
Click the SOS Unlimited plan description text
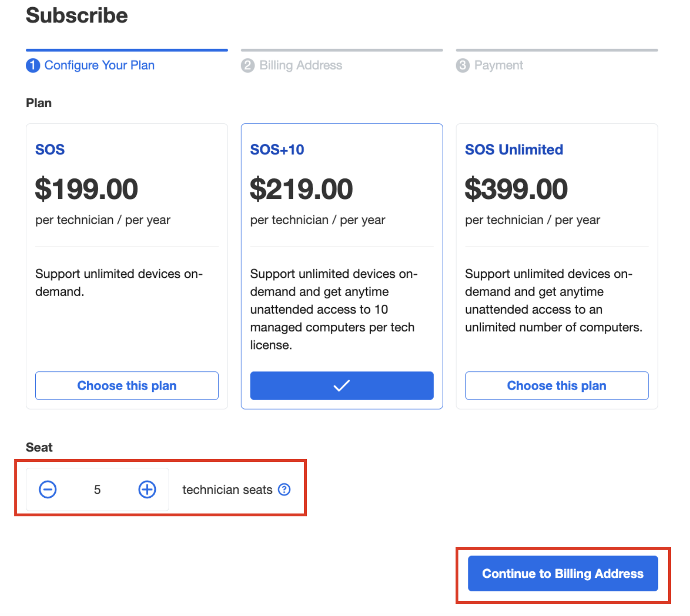(554, 300)
